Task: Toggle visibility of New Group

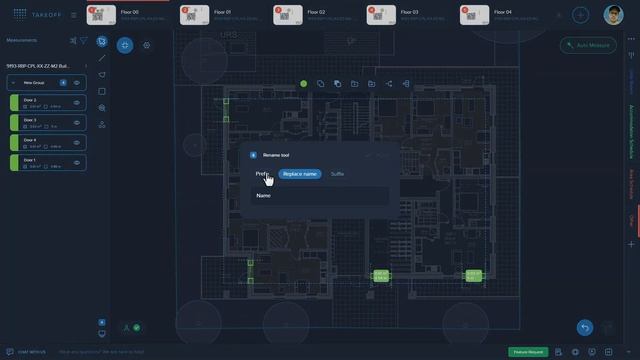Action: click(x=77, y=83)
